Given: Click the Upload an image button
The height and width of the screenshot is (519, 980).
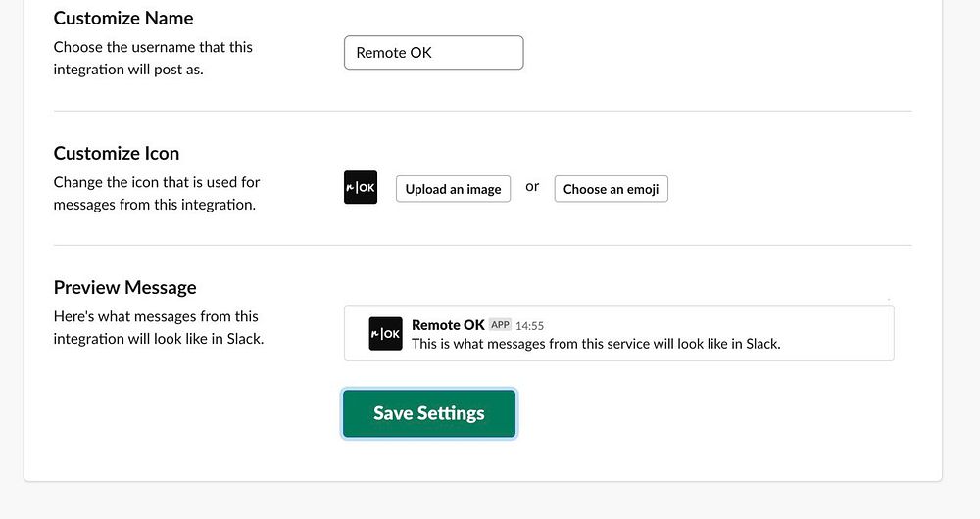Looking at the screenshot, I should coord(453,189).
